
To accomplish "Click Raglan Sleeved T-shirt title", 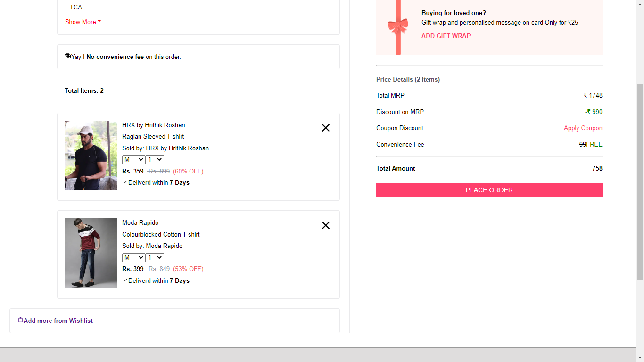I will (153, 136).
